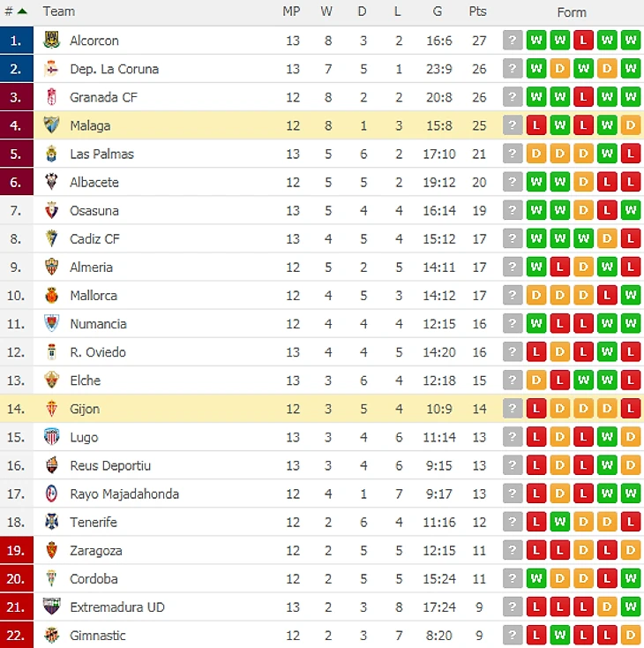This screenshot has width=644, height=648.
Task: Click the Zaragoza team crest icon
Action: click(x=51, y=550)
